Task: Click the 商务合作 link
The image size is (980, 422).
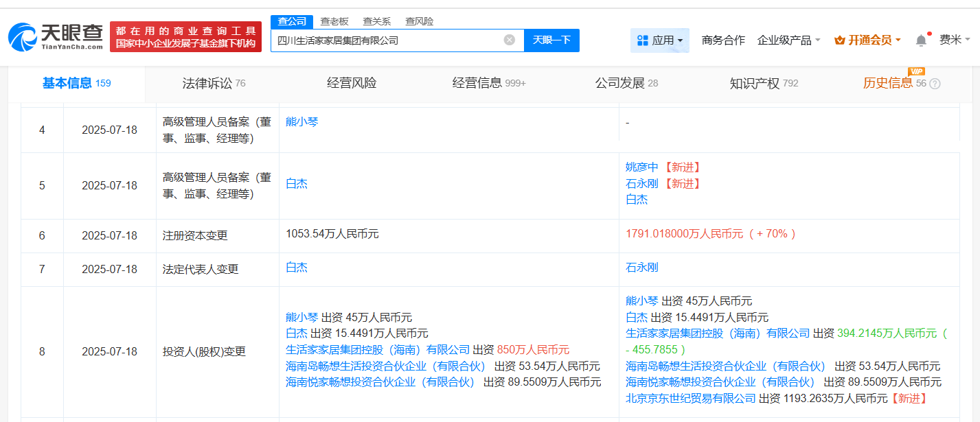Action: click(723, 40)
